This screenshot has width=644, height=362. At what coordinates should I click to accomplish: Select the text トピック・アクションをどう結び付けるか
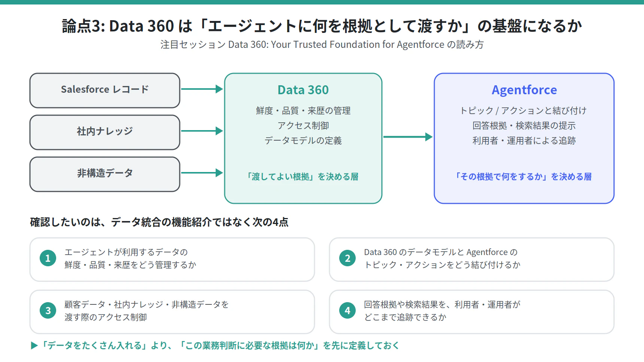[x=442, y=265]
